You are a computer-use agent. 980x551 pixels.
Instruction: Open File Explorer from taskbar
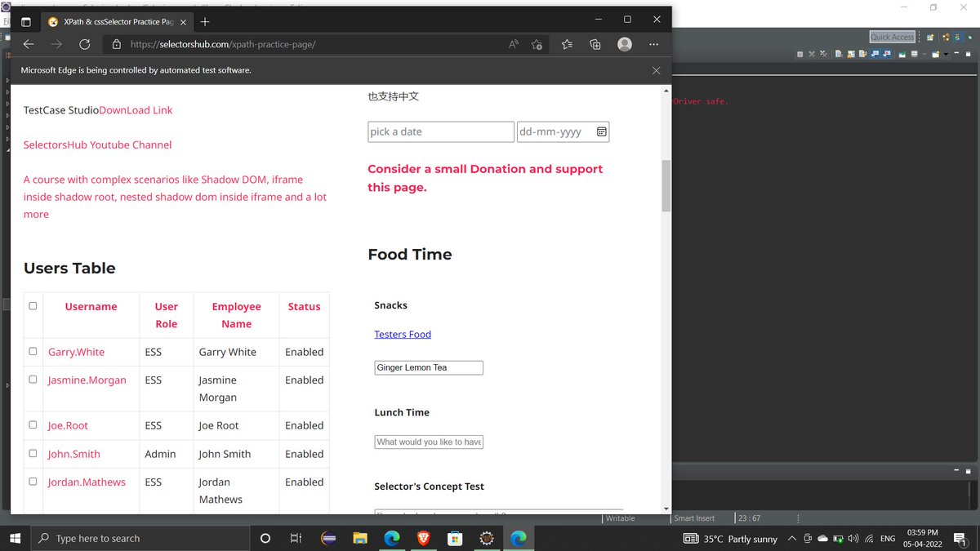(x=360, y=539)
